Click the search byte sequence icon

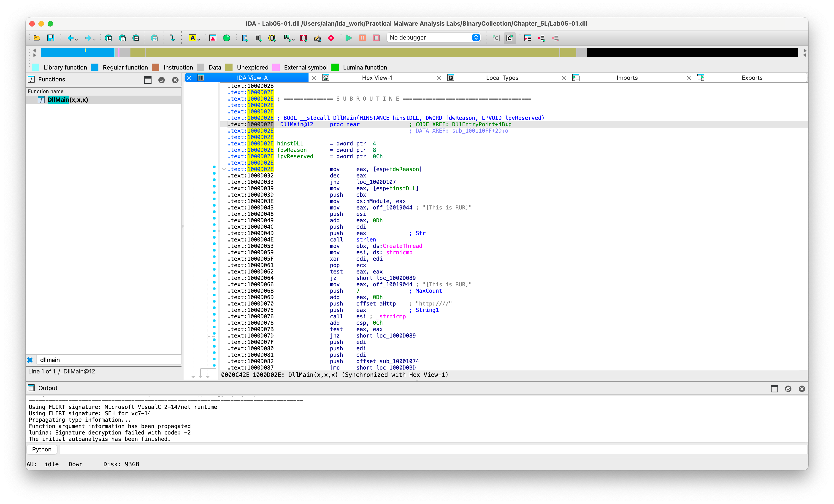pos(136,38)
